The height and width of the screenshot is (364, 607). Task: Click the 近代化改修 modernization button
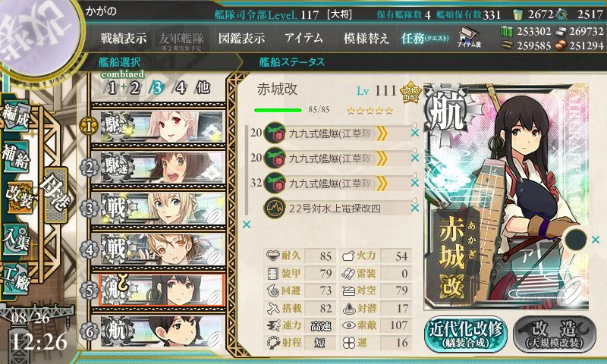[466, 334]
